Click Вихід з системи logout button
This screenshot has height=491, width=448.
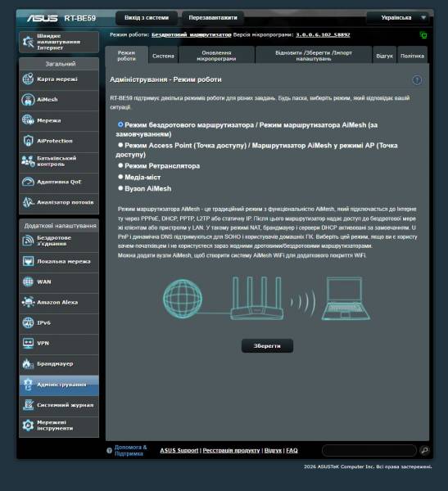[x=147, y=18]
